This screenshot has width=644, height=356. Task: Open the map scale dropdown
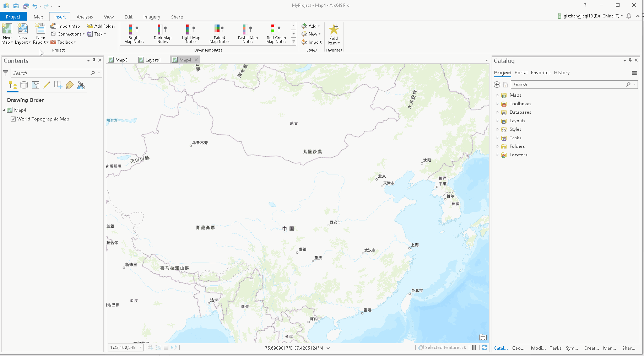coord(140,347)
